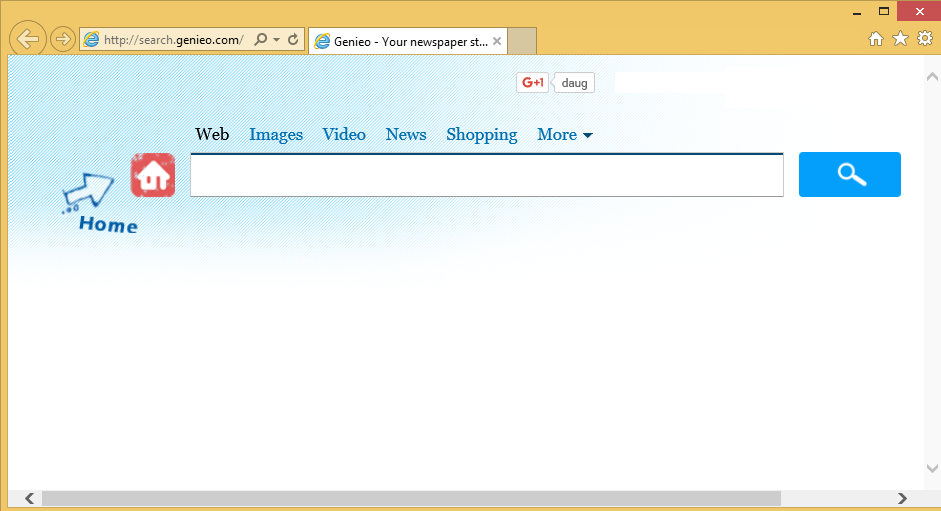Screen dimensions: 941x511
Task: Click the Internet Explorer icon in address bar
Action: point(91,40)
